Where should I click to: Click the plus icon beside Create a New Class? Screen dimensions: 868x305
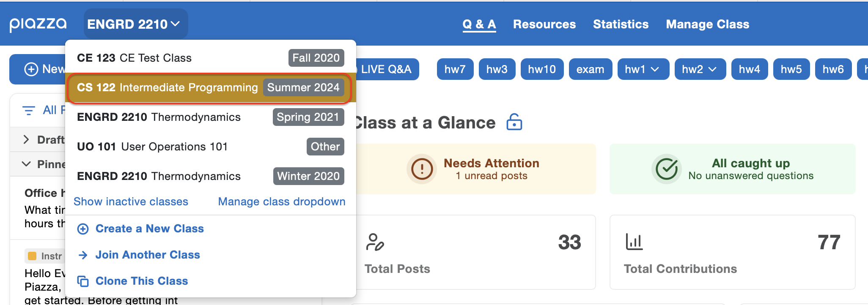(83, 229)
